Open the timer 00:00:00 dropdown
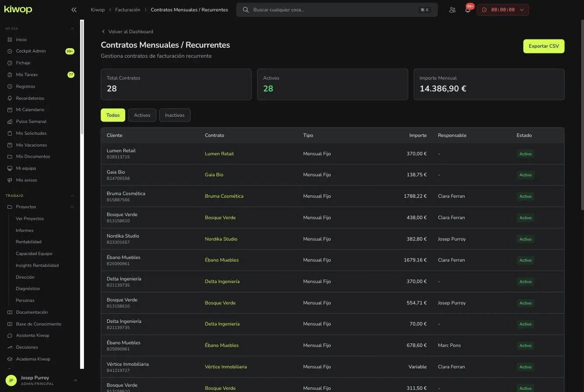Viewport: 584px width, 392px height. coord(503,10)
